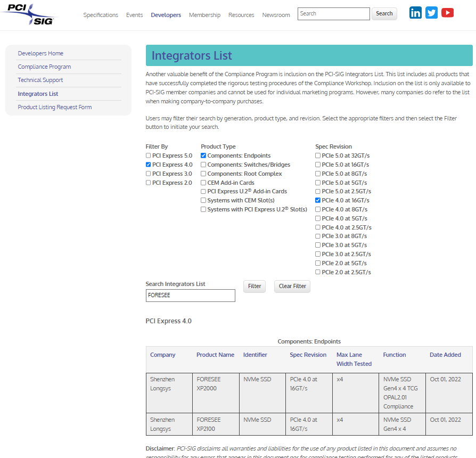Uncheck Components: Endpoints product type
The height and width of the screenshot is (458, 476).
tap(203, 156)
